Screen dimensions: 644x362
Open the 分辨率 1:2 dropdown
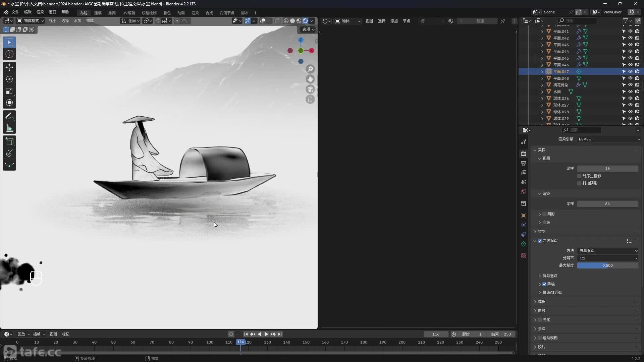(608, 258)
